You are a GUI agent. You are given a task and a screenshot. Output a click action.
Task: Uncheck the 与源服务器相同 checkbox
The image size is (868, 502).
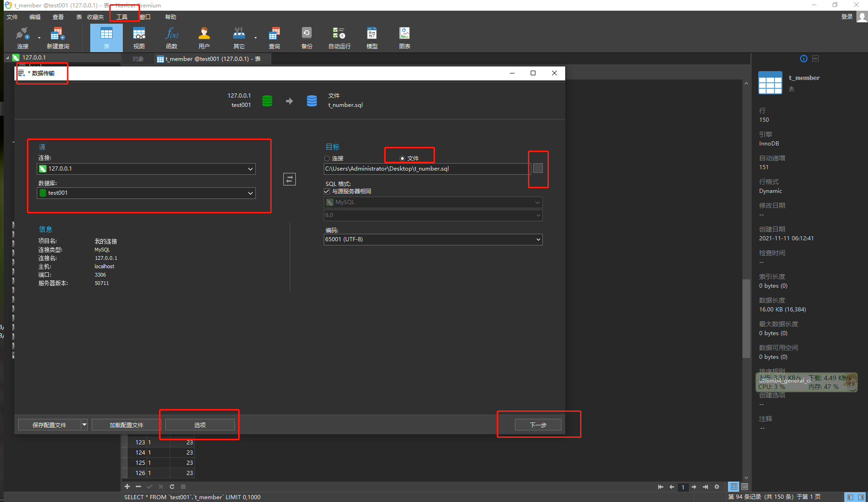click(327, 192)
